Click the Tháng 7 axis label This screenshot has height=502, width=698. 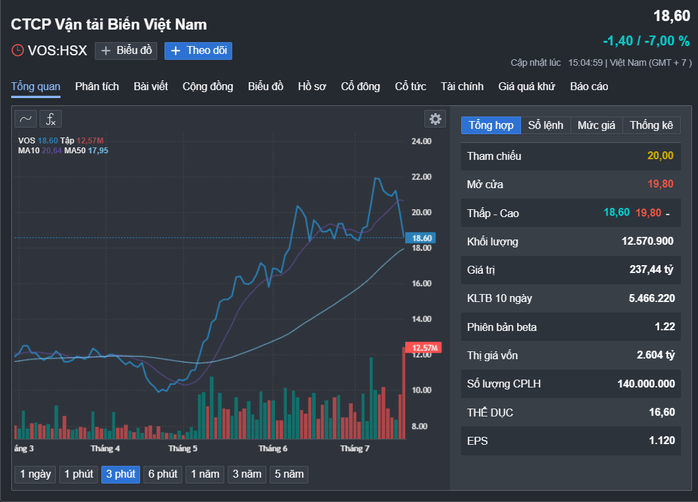click(x=355, y=449)
